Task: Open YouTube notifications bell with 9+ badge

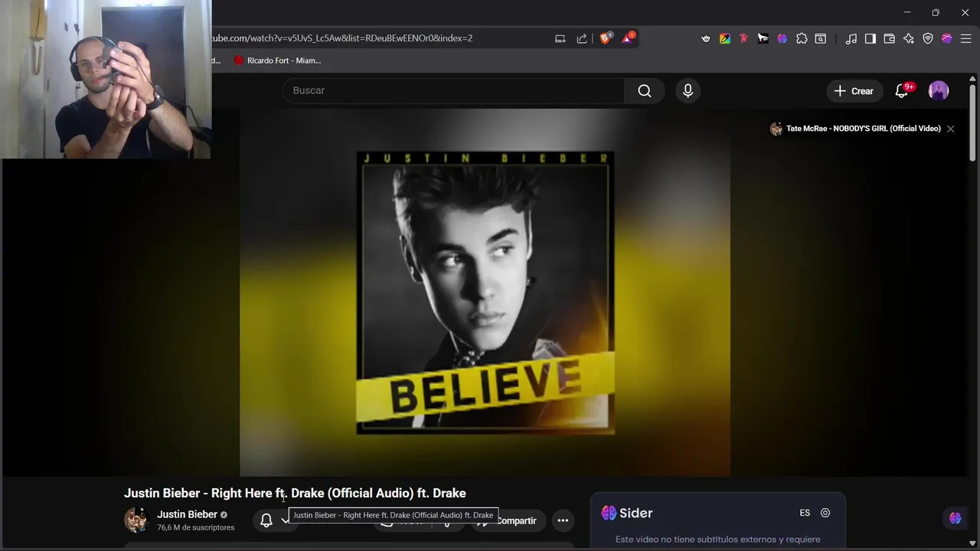Action: (903, 90)
